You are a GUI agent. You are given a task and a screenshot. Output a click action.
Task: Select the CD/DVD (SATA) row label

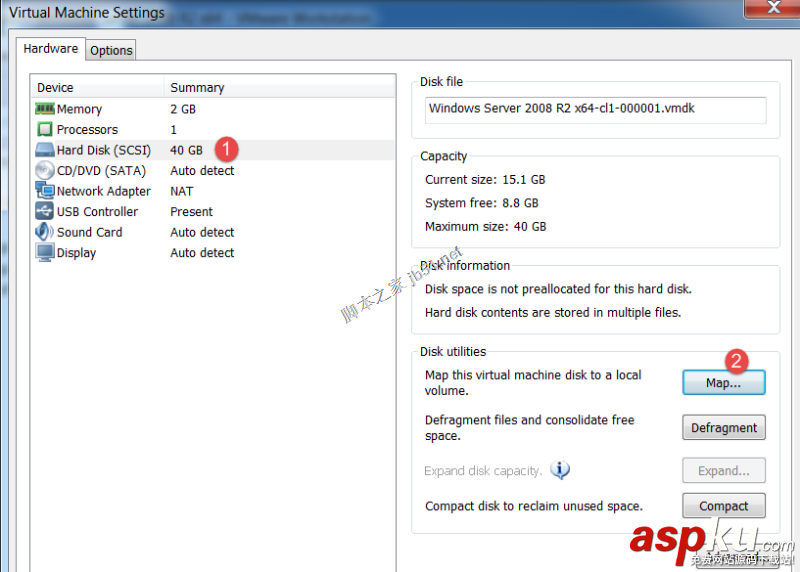(x=101, y=170)
